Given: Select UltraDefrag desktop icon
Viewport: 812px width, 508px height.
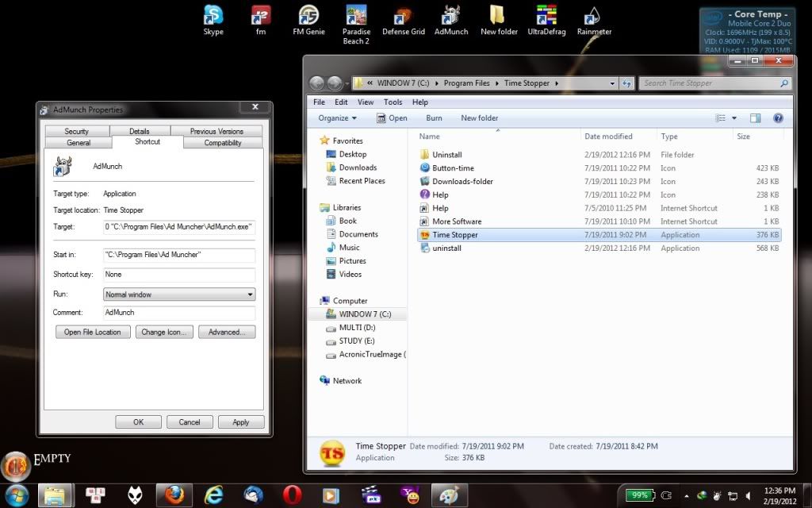Looking at the screenshot, I should pyautogui.click(x=546, y=21).
